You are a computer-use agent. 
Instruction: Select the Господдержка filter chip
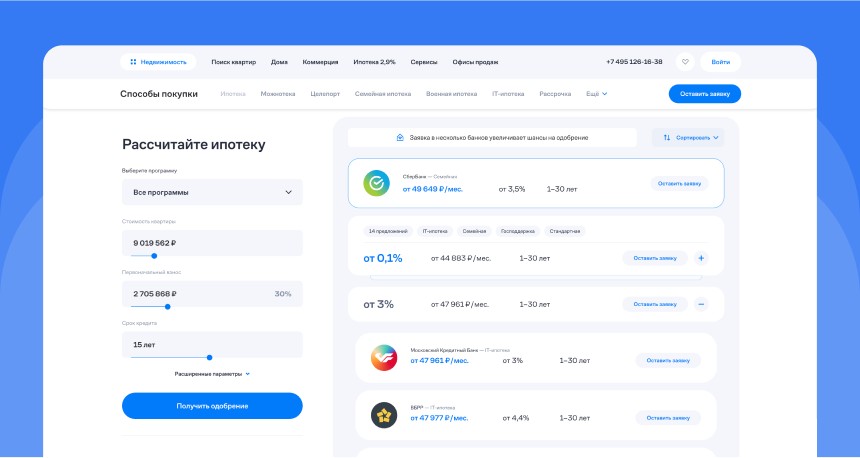pyautogui.click(x=518, y=231)
